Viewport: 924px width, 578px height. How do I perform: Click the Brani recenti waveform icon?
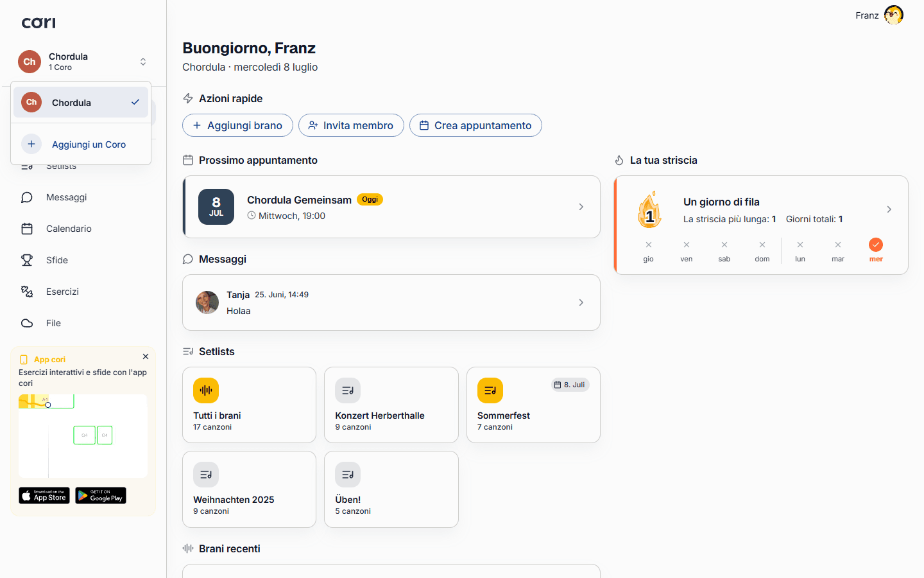(188, 548)
